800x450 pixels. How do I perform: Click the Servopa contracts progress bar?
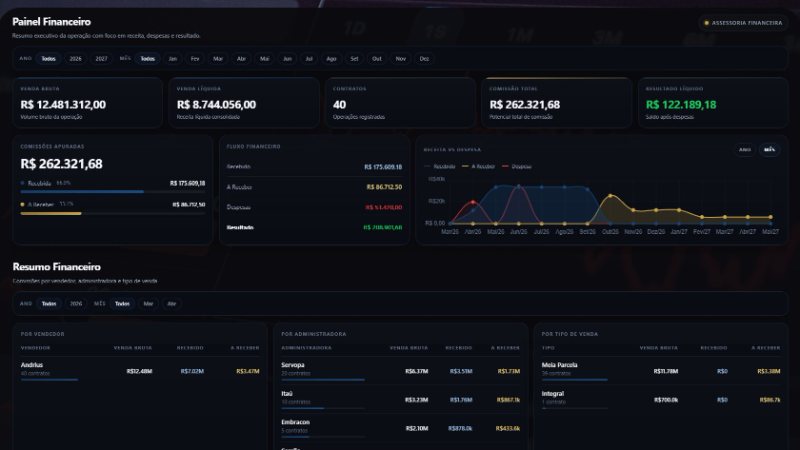[x=323, y=380]
